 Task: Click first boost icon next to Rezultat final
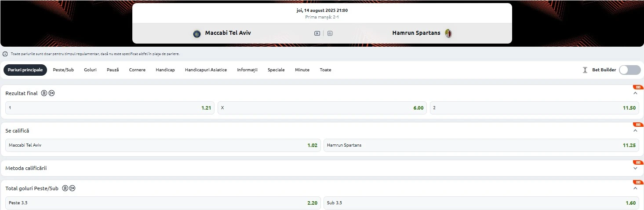click(x=44, y=93)
